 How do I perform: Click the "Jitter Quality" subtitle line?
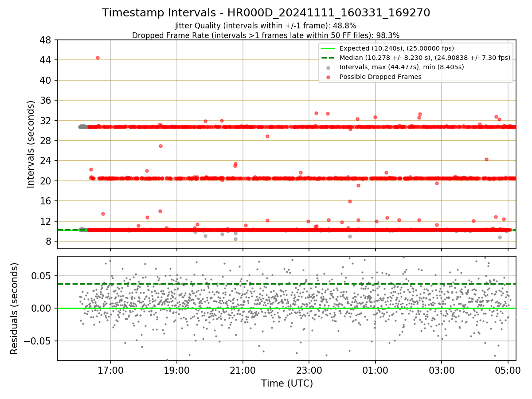click(266, 26)
